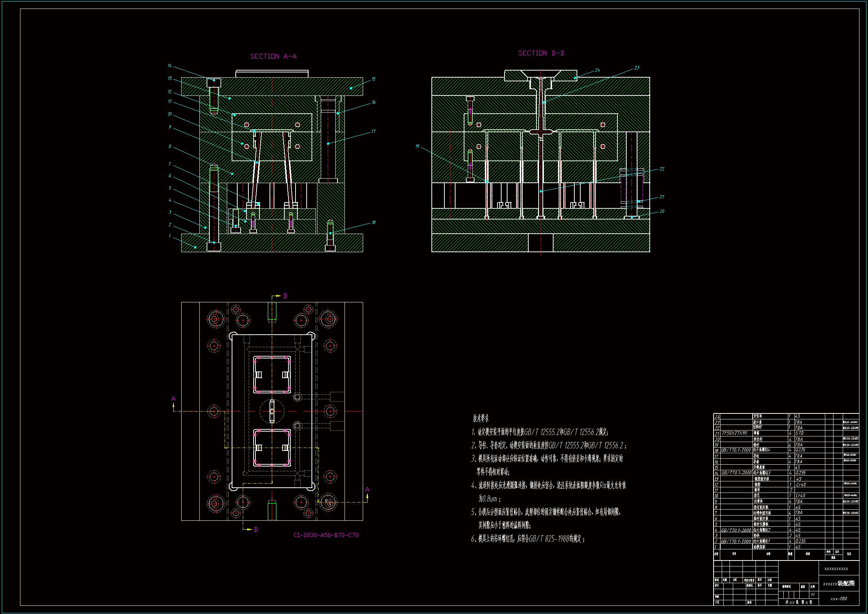Image resolution: width=868 pixels, height=614 pixels.
Task: Select part callout number 19 in Section B-B
Action: [417, 146]
